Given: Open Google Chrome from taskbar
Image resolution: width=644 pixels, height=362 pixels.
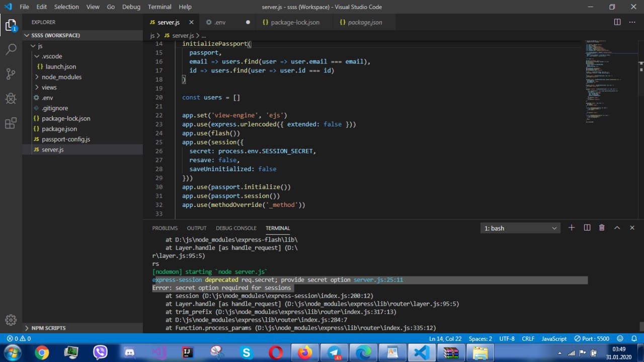Looking at the screenshot, I should point(42,352).
